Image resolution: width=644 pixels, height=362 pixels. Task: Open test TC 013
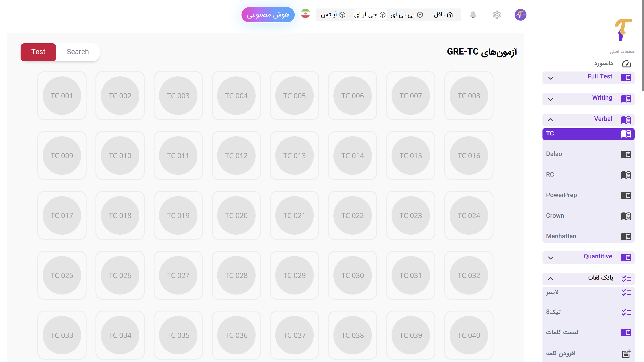[294, 156]
